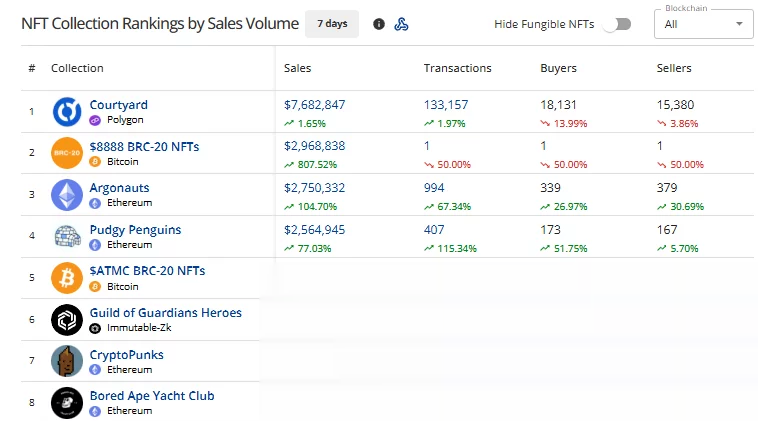This screenshot has height=421, width=758.
Task: Click the Collection column header
Action: tap(77, 68)
